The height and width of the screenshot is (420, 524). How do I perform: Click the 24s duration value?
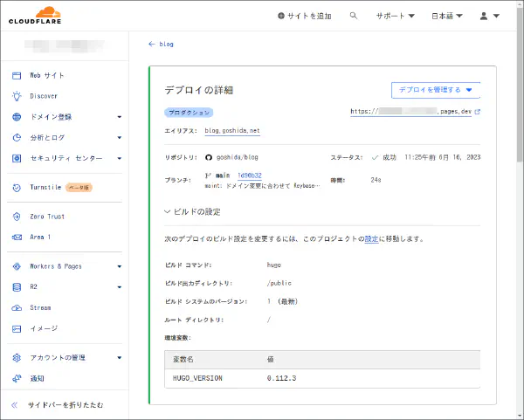tap(376, 180)
